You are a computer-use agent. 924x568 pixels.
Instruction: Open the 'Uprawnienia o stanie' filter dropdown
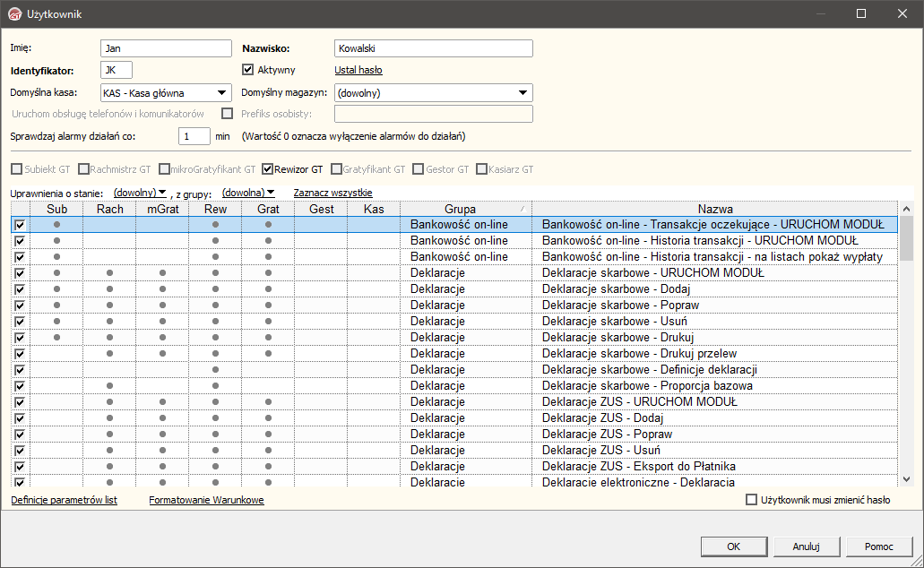pyautogui.click(x=141, y=193)
